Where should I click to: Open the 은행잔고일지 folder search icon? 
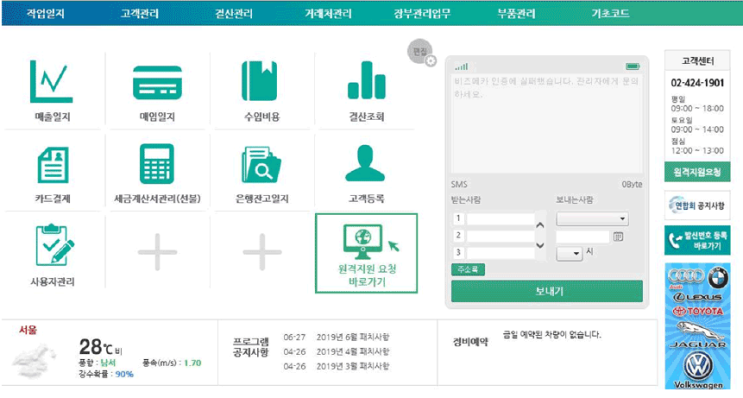(x=261, y=164)
